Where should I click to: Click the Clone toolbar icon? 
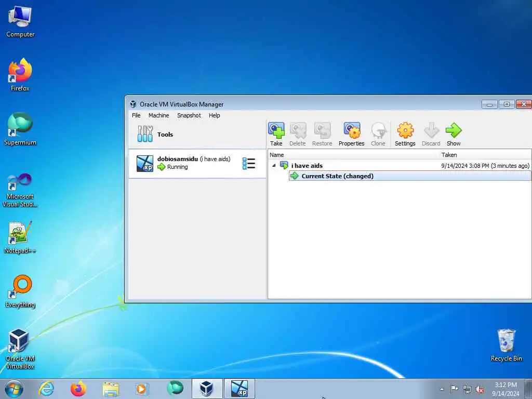click(378, 135)
